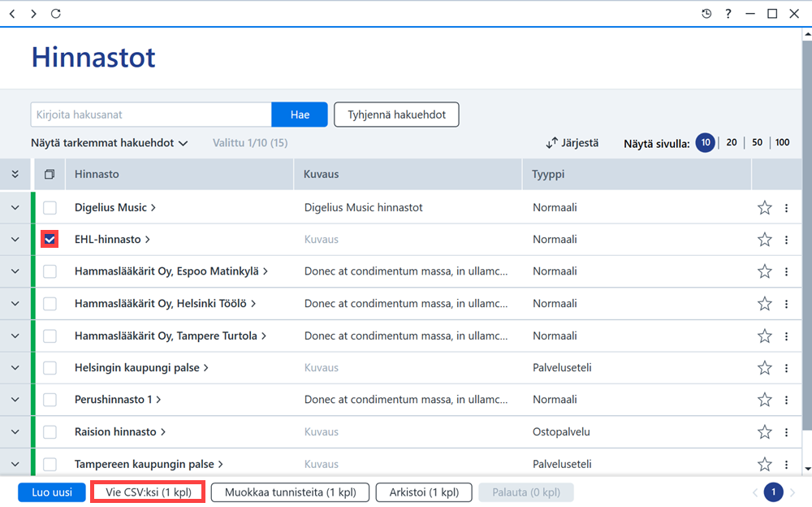Screen dimensions: 812x507
Task: Reload the page with refresh icon
Action: pyautogui.click(x=56, y=14)
